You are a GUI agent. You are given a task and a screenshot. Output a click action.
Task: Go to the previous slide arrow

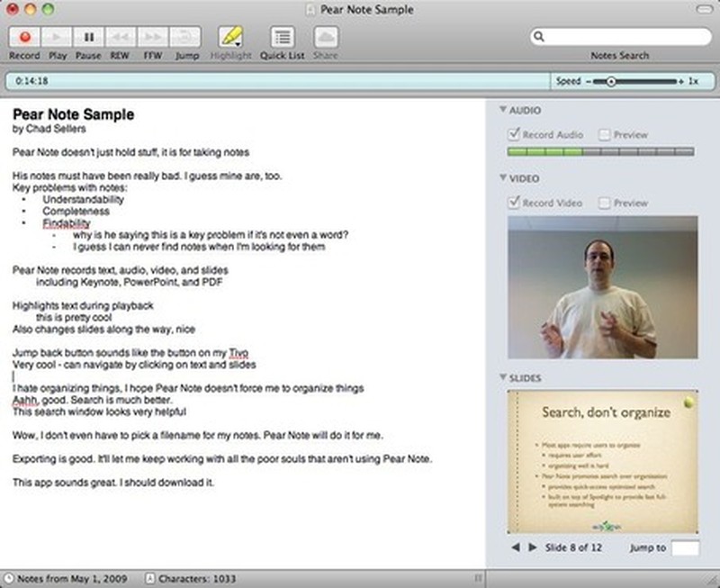(516, 547)
